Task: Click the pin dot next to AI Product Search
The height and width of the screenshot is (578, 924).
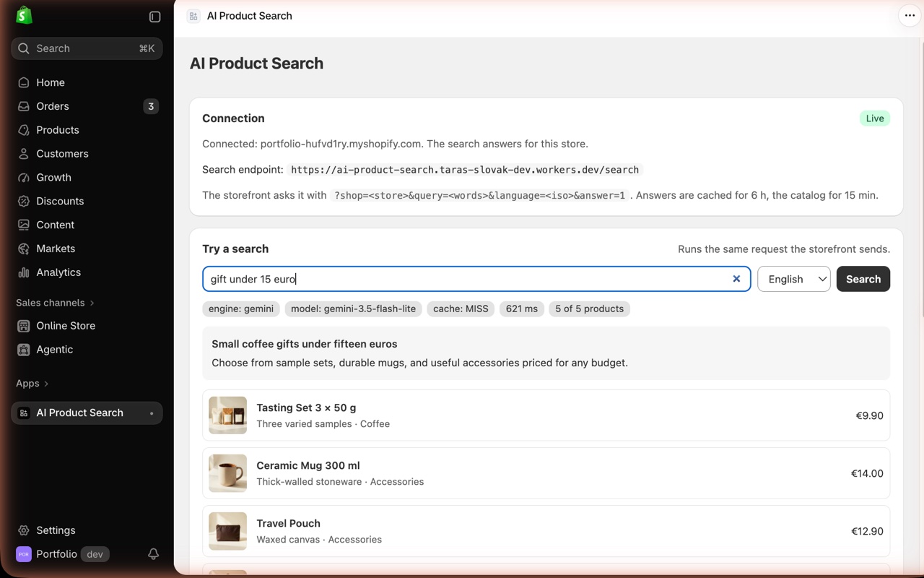Action: pos(152,413)
